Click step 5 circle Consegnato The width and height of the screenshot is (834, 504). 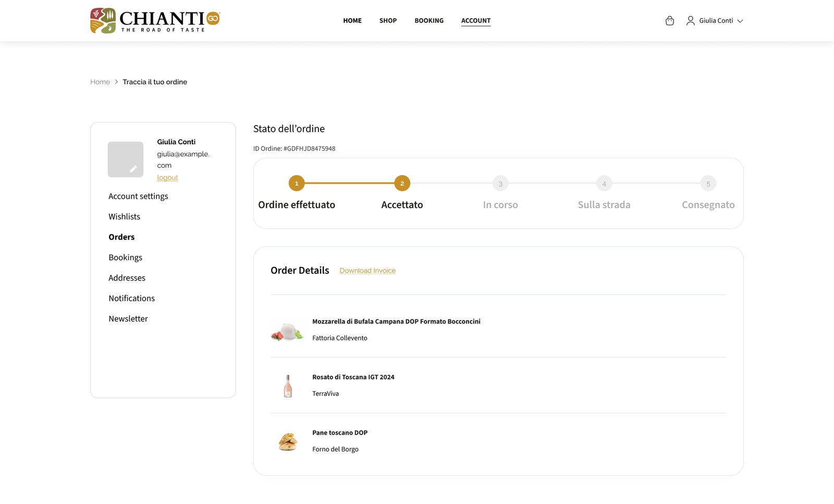point(708,183)
